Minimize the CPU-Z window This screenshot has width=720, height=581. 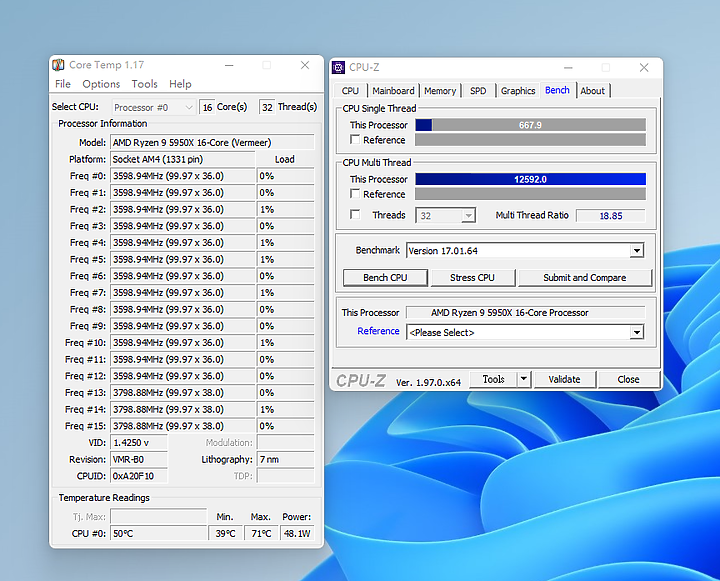(568, 68)
